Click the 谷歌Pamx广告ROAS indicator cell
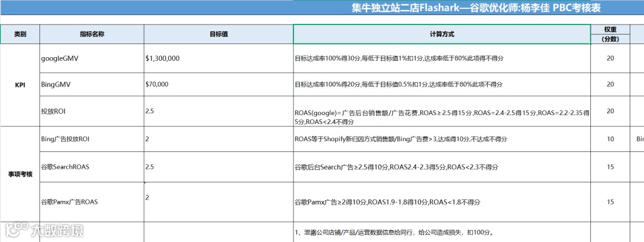Viewport: 644px width, 242px height. click(x=92, y=202)
